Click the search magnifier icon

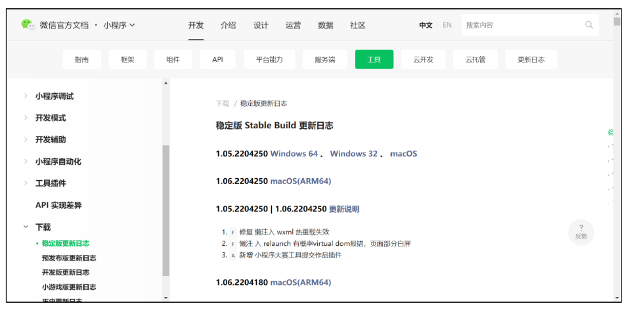[x=589, y=25]
